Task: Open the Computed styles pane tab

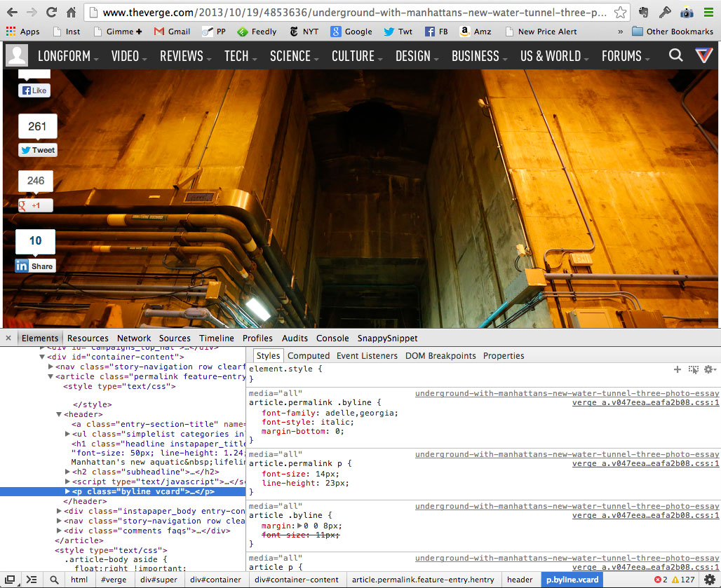Action: pos(309,355)
